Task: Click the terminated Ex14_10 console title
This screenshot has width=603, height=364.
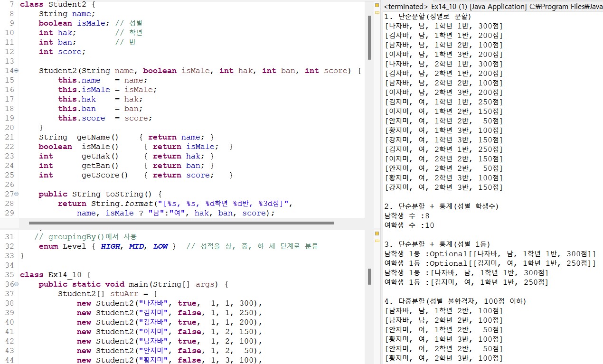Action: pos(493,7)
